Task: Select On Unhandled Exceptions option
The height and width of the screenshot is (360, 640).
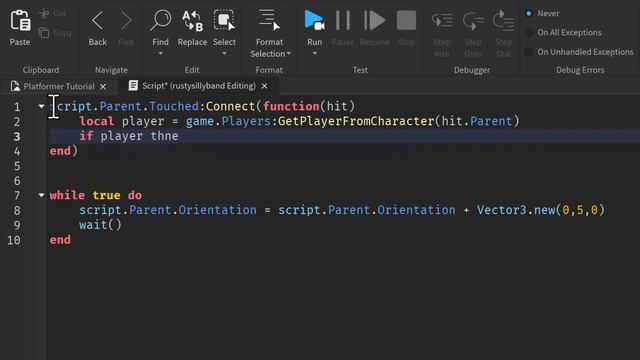Action: [529, 52]
